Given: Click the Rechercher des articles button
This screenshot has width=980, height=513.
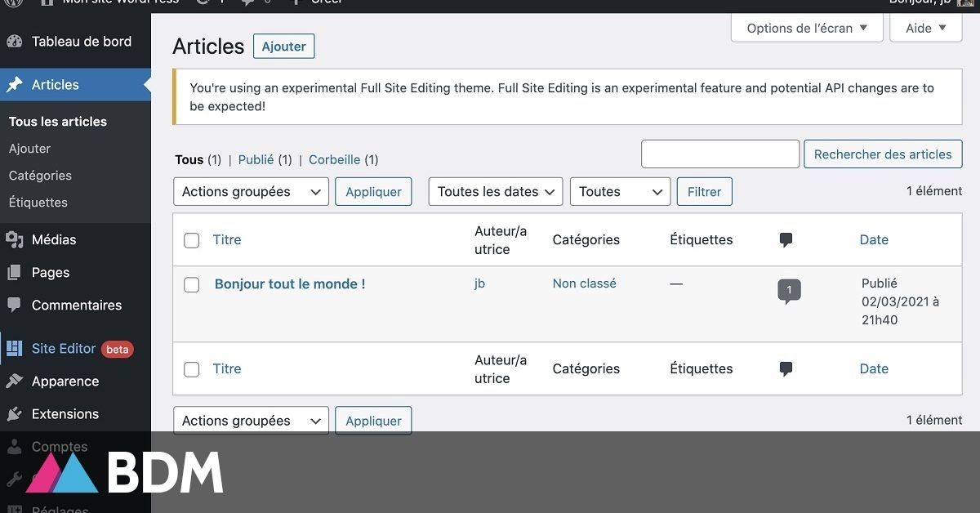Looking at the screenshot, I should click(883, 154).
